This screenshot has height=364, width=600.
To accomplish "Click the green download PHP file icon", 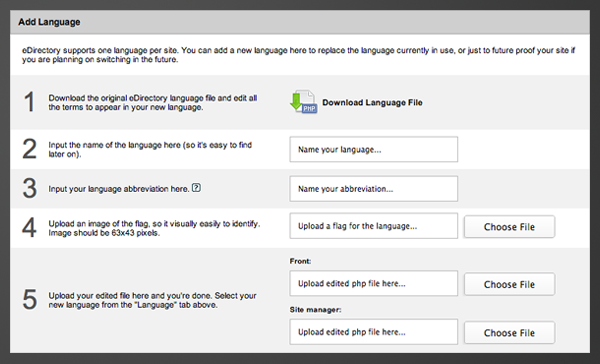I will tap(303, 102).
